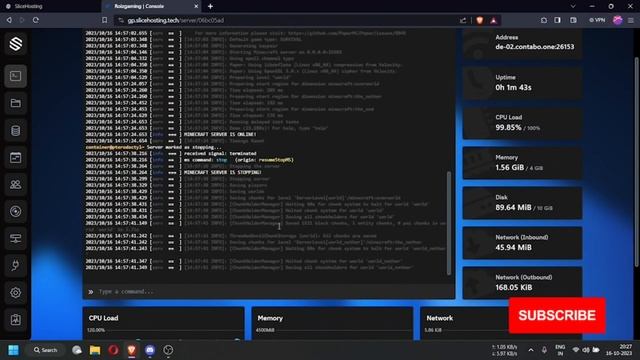Click the Memory 1.56 GiB value

pyautogui.click(x=509, y=167)
